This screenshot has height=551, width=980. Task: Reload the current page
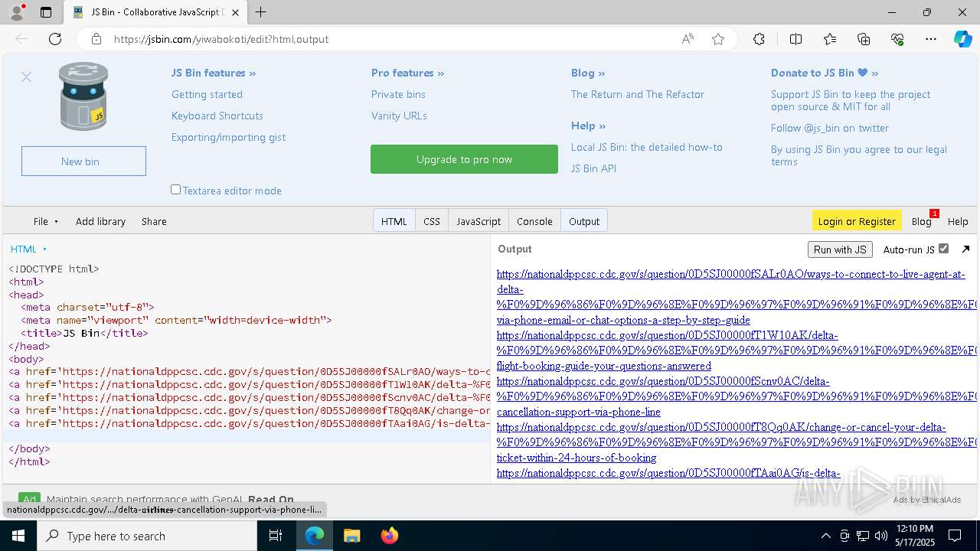55,39
